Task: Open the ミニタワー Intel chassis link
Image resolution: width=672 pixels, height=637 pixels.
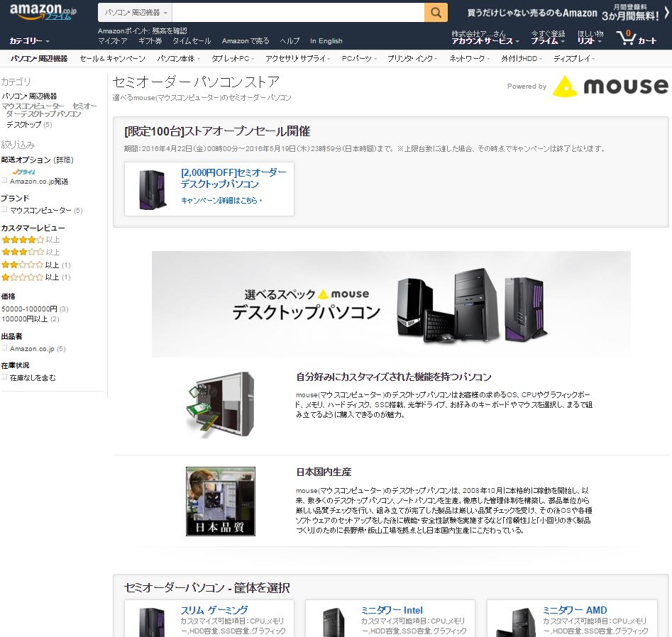Action: (x=392, y=610)
